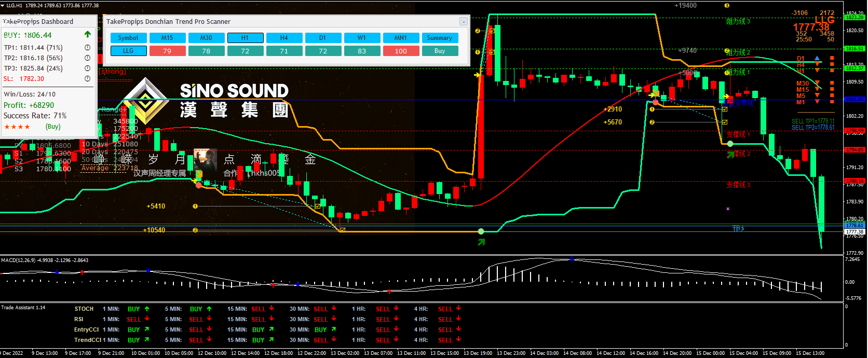Open the Summary column button
Image resolution: width=868 pixels, height=358 pixels.
click(440, 38)
